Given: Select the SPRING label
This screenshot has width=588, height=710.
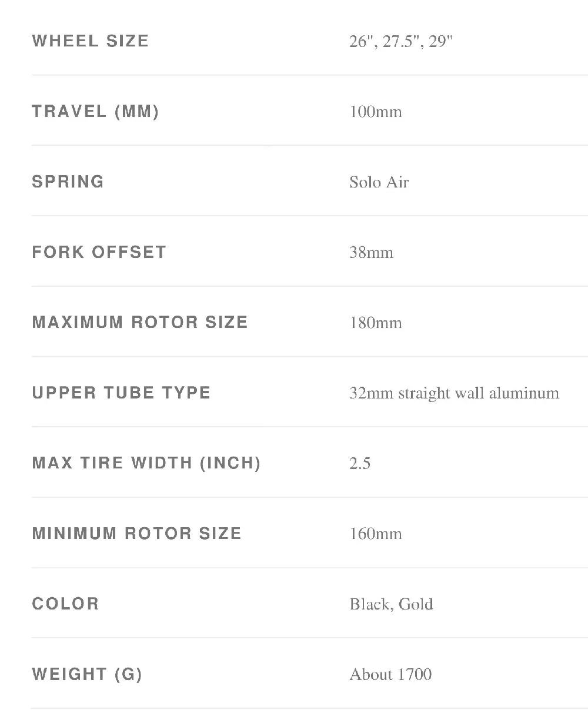Looking at the screenshot, I should (x=68, y=182).
